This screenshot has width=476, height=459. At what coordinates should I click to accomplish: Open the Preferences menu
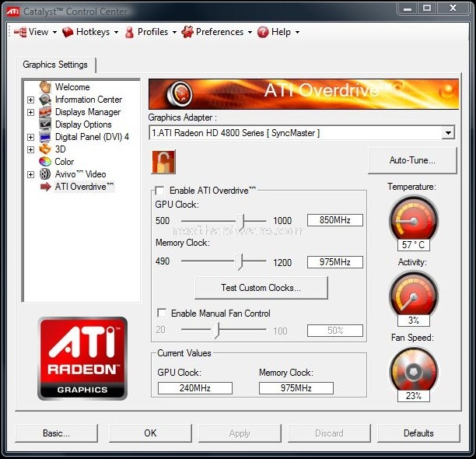(217, 32)
